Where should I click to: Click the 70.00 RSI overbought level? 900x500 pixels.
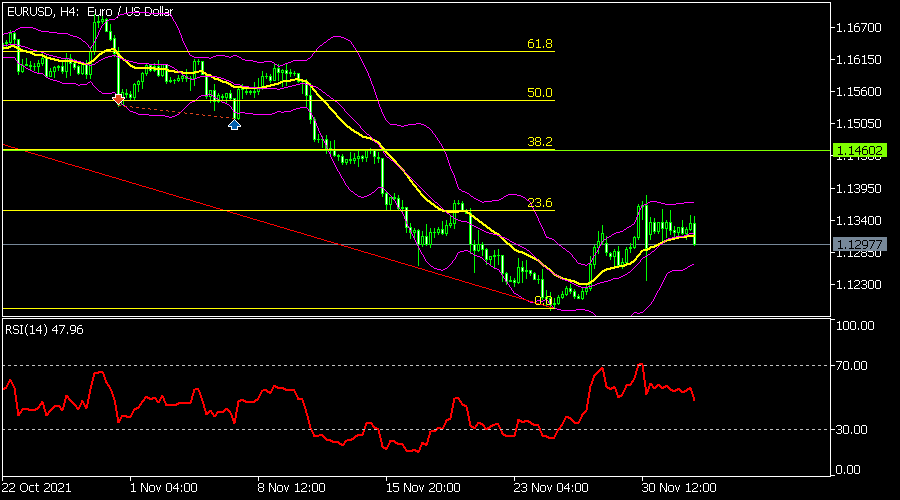(851, 366)
